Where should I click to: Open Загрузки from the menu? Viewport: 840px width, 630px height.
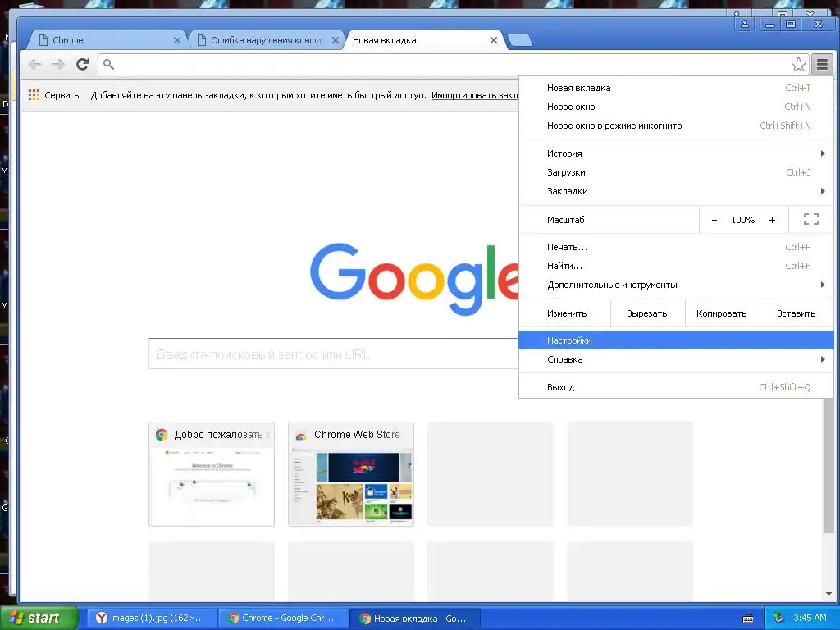click(x=676, y=172)
